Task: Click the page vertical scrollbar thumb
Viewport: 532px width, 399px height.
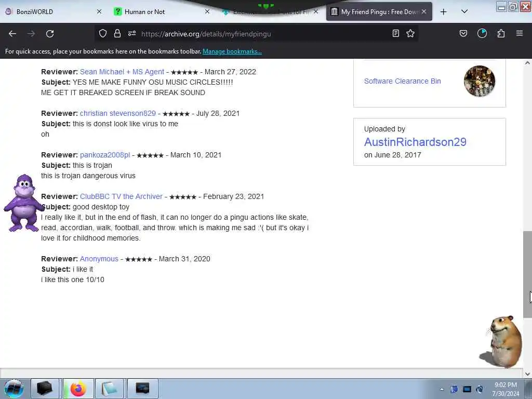Action: tap(527, 275)
